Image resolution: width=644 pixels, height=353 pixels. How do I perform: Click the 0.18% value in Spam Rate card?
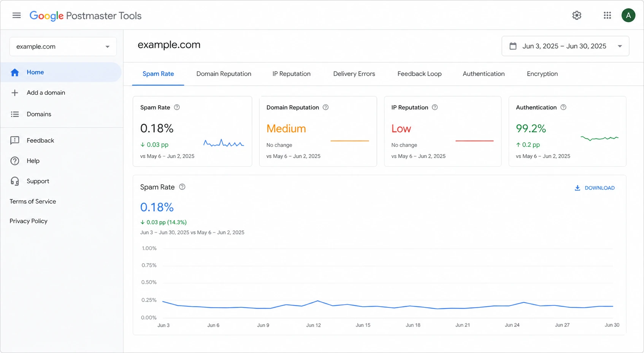[x=157, y=129]
